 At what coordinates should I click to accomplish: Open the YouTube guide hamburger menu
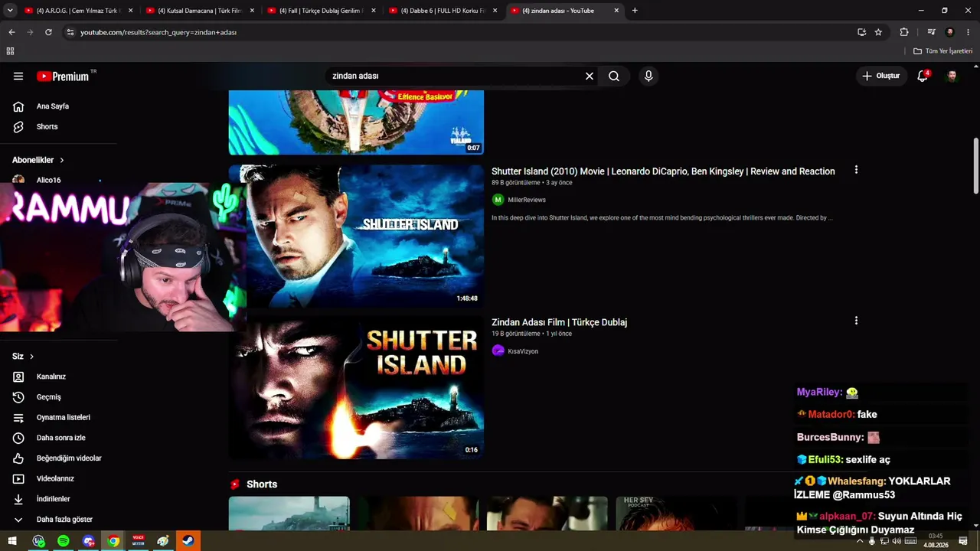pyautogui.click(x=18, y=77)
